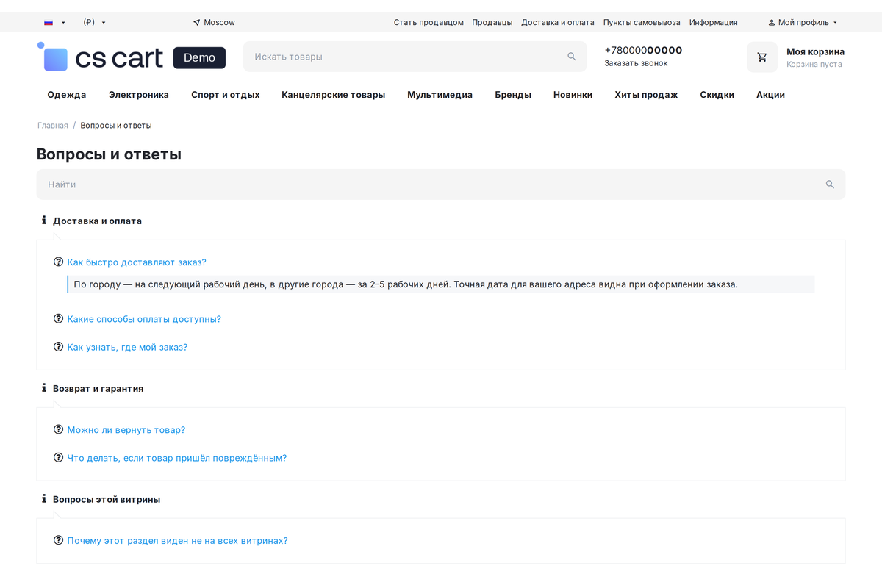The width and height of the screenshot is (882, 588).
Task: Click question icon beside Почему этот раздел виден
Action: [x=59, y=540]
